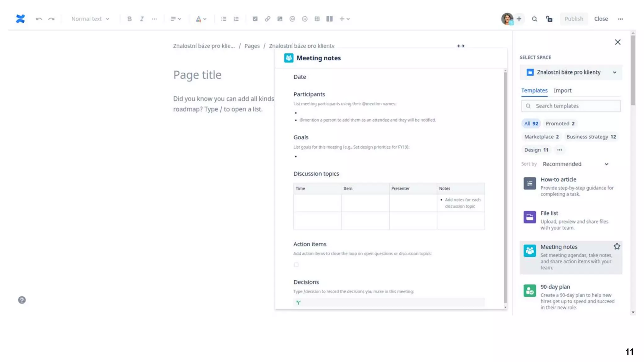Toggle page width arrows icon
This screenshot has width=644, height=362.
(461, 46)
